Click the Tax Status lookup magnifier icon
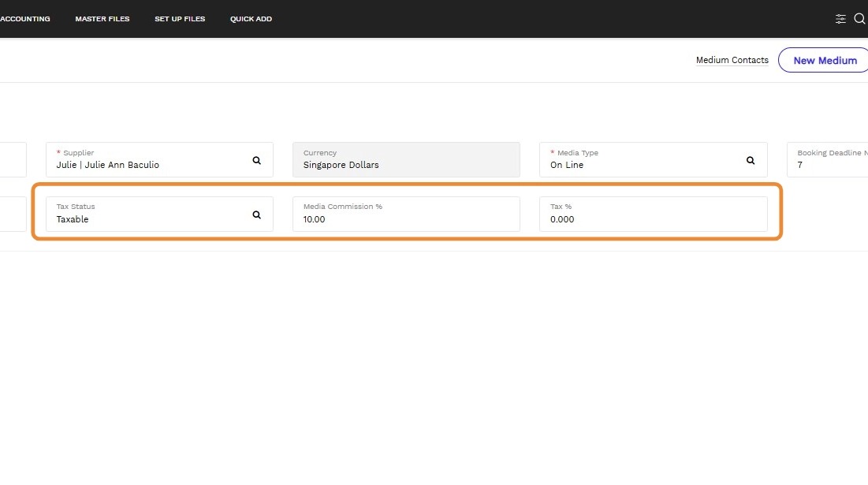This screenshot has height=485, width=868. [256, 215]
